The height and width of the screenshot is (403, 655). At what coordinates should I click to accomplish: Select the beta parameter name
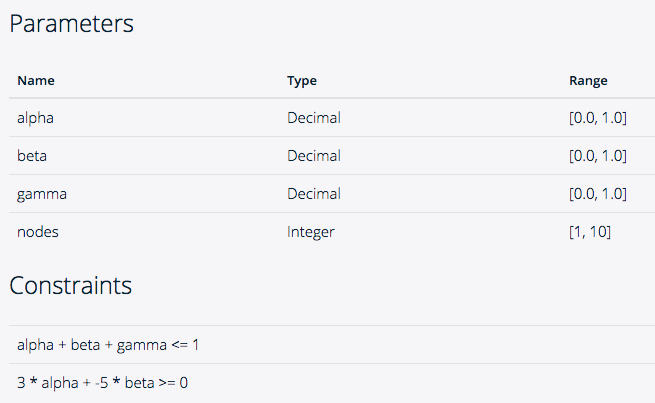(32, 156)
